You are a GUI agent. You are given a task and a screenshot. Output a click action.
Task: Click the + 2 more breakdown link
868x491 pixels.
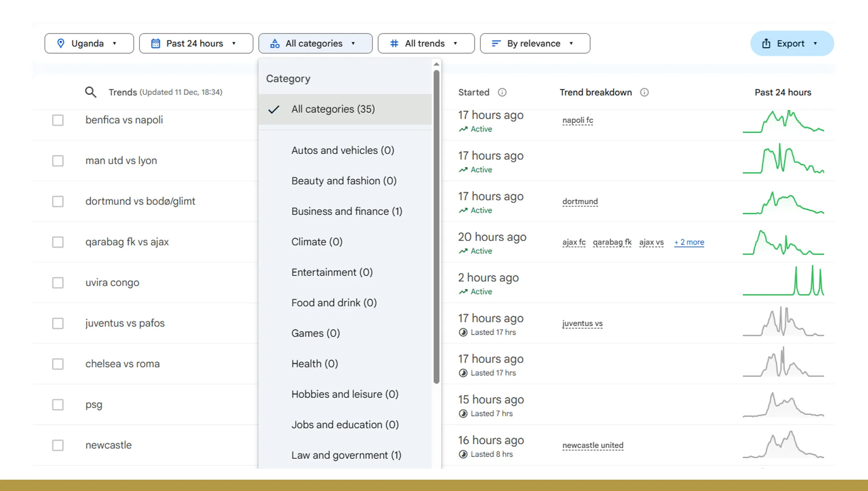[x=689, y=242]
